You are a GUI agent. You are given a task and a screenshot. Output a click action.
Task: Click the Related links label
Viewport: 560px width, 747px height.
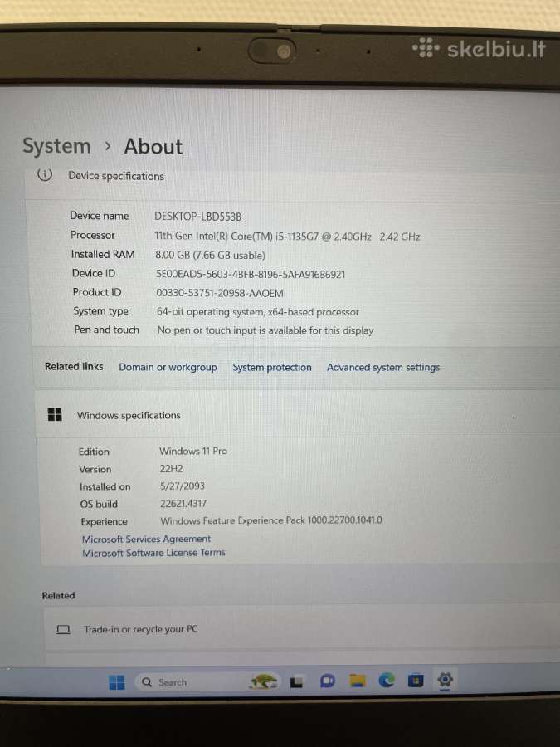pyautogui.click(x=74, y=366)
